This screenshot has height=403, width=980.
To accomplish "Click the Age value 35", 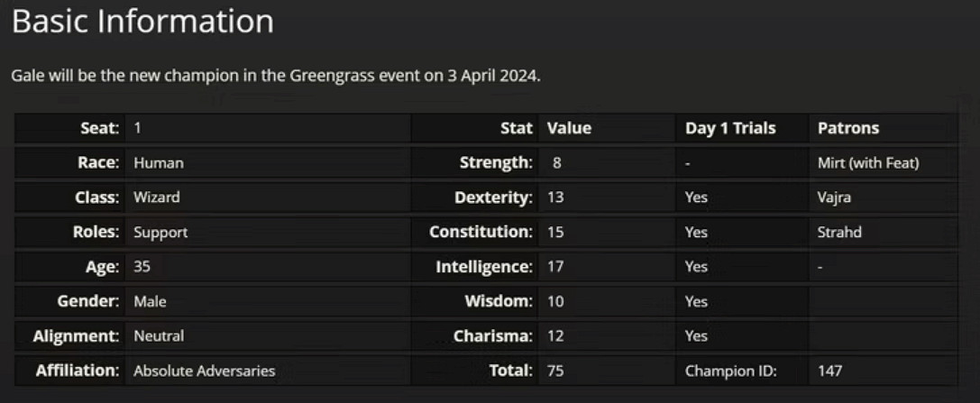I will tap(142, 267).
